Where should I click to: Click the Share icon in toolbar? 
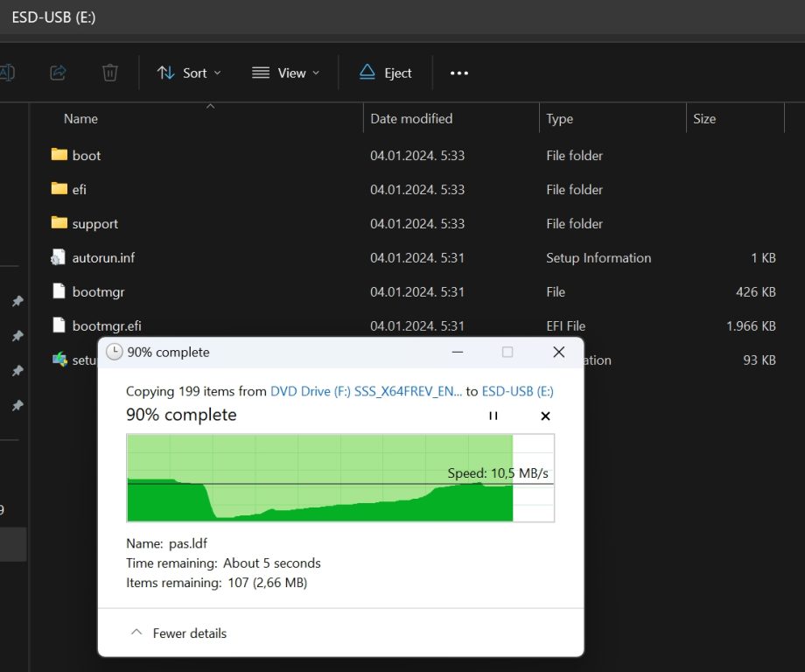click(59, 73)
